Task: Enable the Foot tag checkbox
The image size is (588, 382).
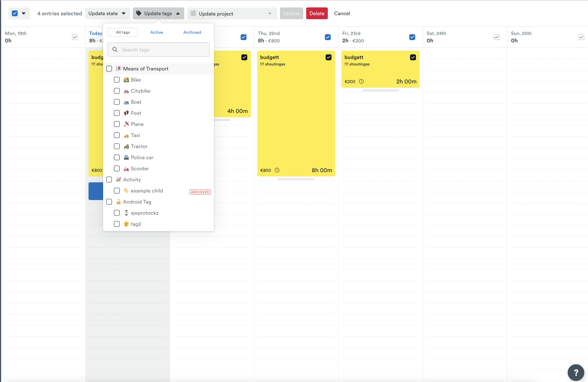Action: coord(117,113)
